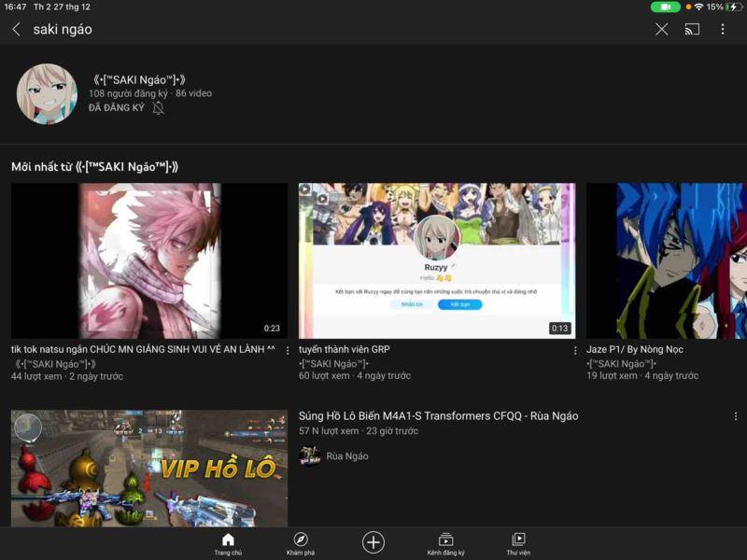
Task: Open the channel name 《·[™SAKI Ngáo™]·》
Action: (x=139, y=79)
